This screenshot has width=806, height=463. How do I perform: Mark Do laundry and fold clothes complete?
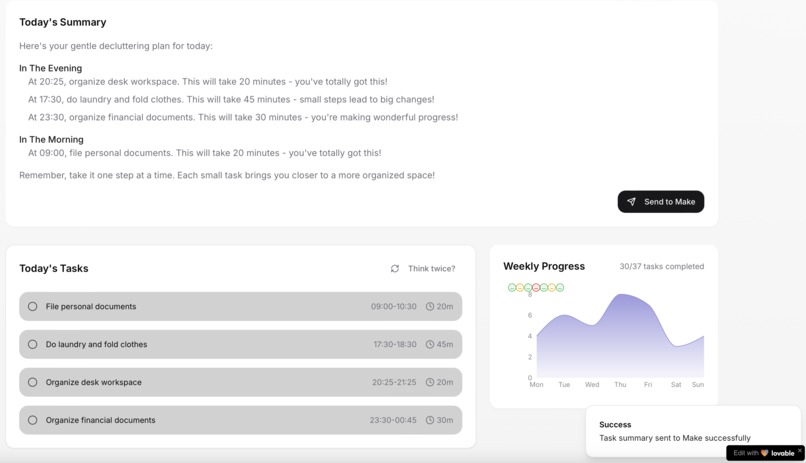[x=32, y=344]
